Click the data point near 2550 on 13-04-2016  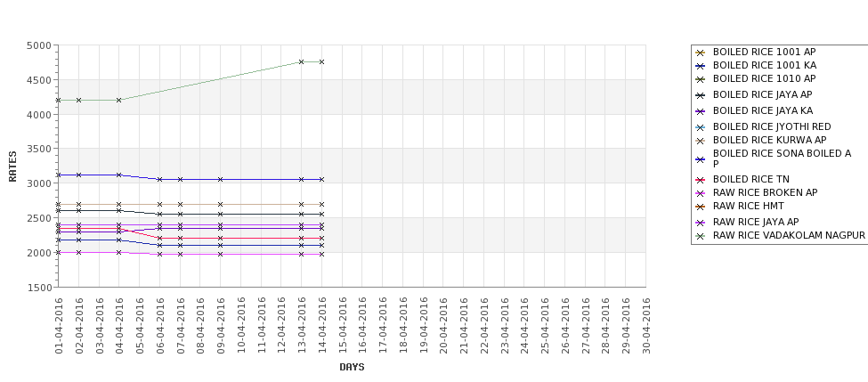click(x=302, y=215)
